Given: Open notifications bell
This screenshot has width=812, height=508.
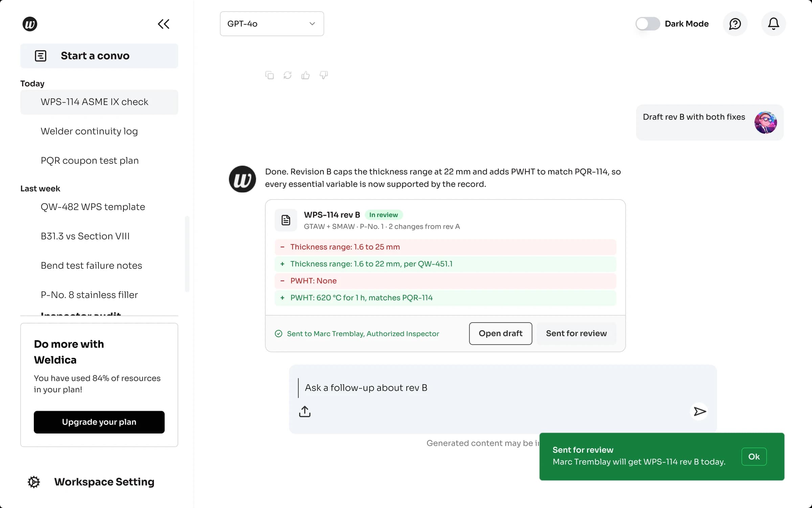Looking at the screenshot, I should (773, 24).
